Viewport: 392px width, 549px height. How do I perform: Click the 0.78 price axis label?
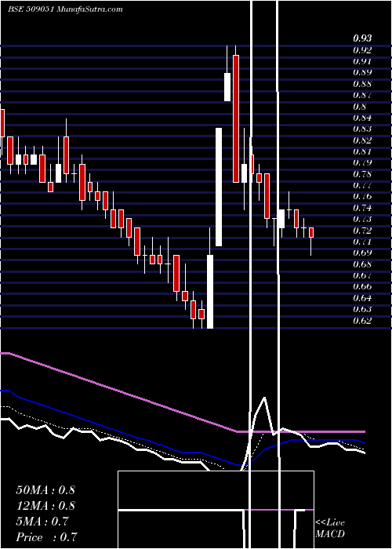pos(362,173)
